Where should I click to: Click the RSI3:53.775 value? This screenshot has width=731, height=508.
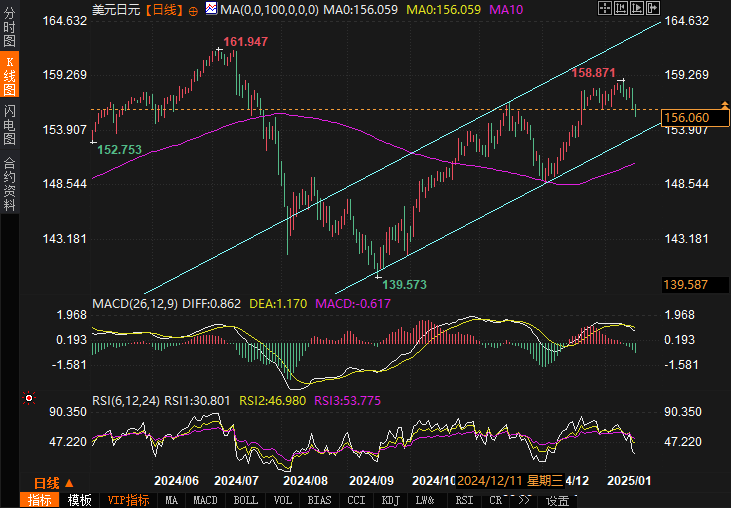(347, 401)
